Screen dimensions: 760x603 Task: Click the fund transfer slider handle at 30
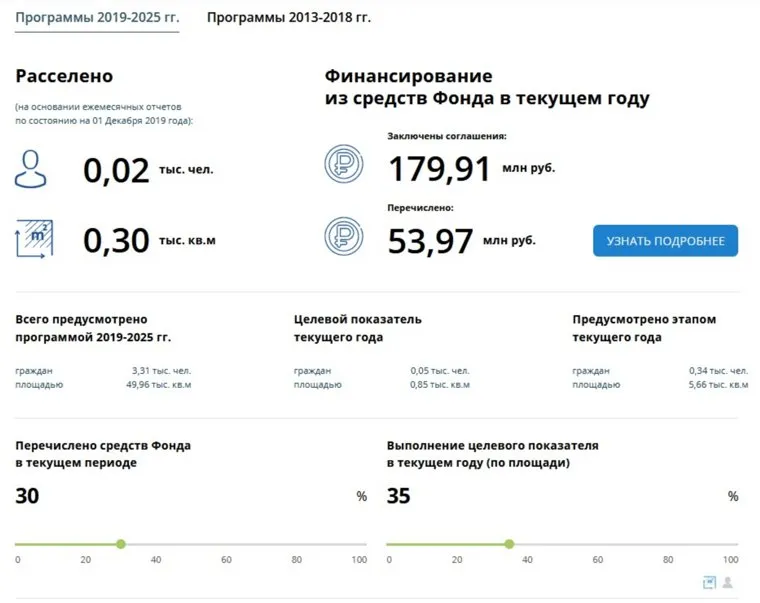pyautogui.click(x=121, y=544)
